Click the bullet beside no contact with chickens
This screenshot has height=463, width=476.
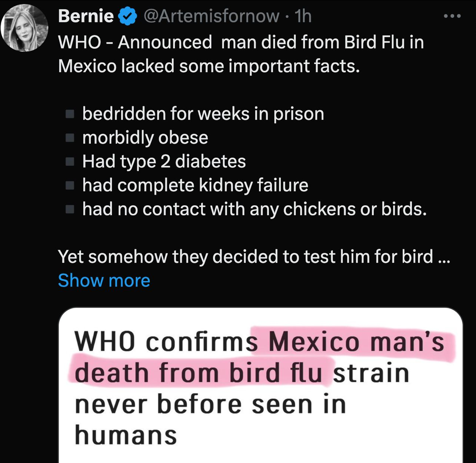tap(70, 209)
